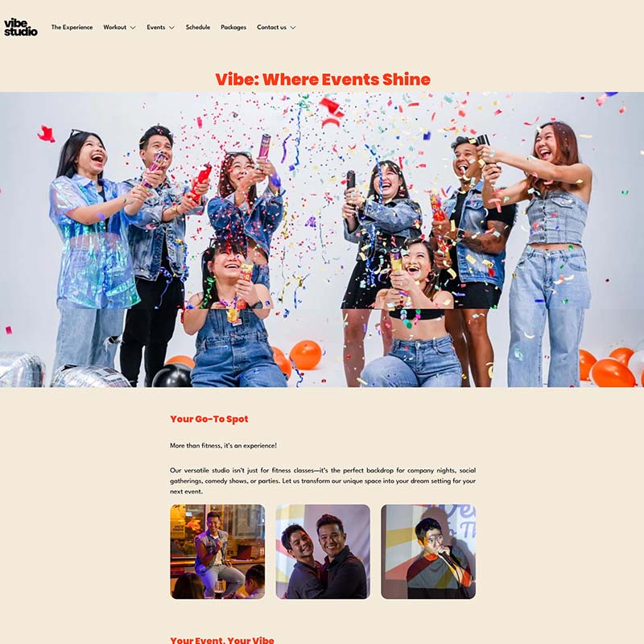The image size is (644, 644).
Task: Open the Packages page
Action: 233,27
